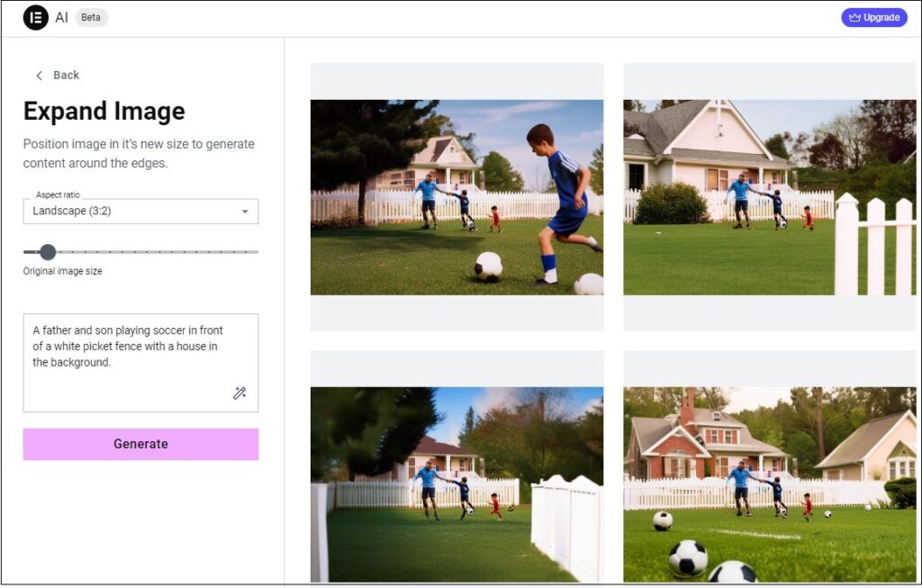The width and height of the screenshot is (922, 588).
Task: Select the image with three soccer balls
Action: pos(770,484)
